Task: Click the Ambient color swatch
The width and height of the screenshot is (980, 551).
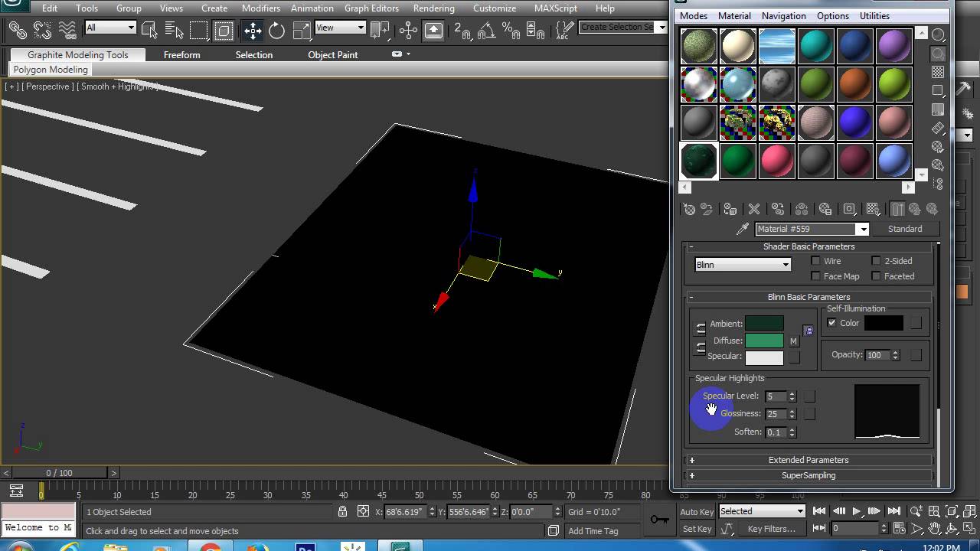Action: tap(764, 324)
